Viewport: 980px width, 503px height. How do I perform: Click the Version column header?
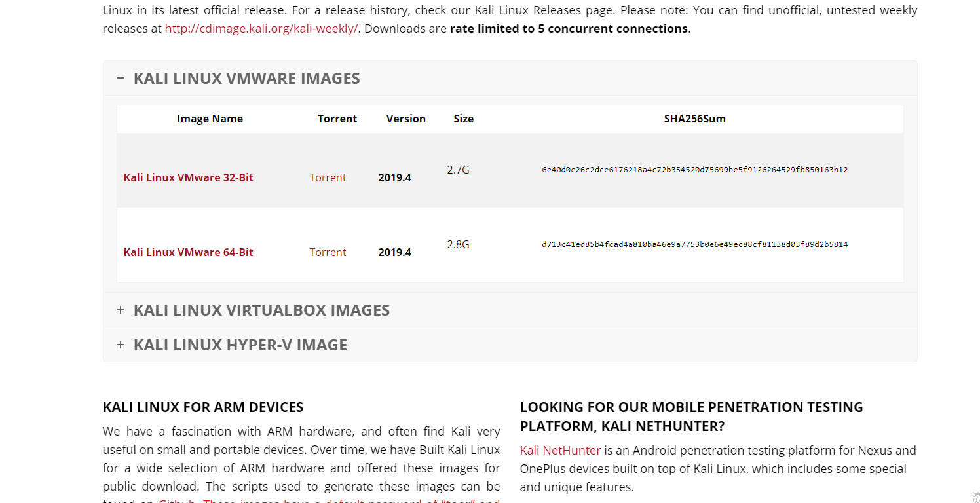pyautogui.click(x=406, y=119)
